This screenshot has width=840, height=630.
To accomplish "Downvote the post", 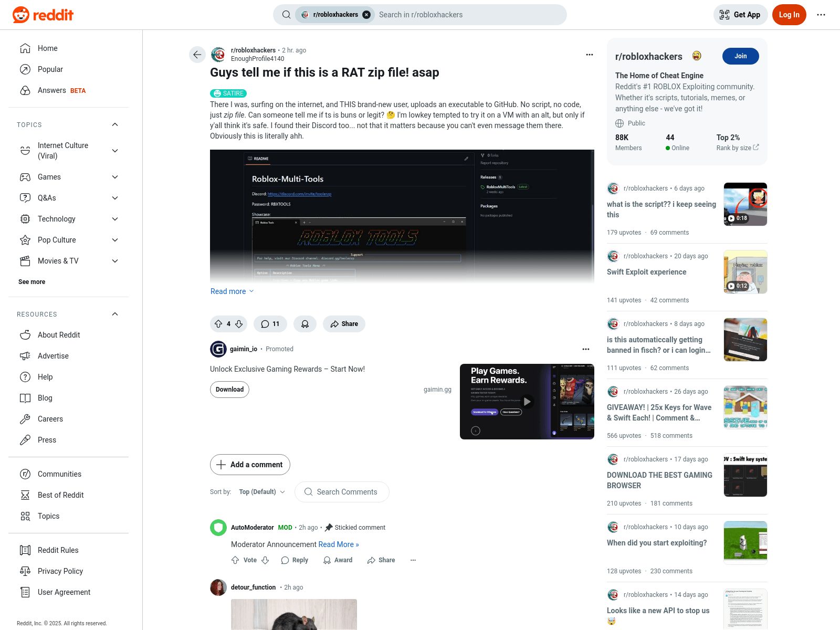I will pyautogui.click(x=239, y=324).
